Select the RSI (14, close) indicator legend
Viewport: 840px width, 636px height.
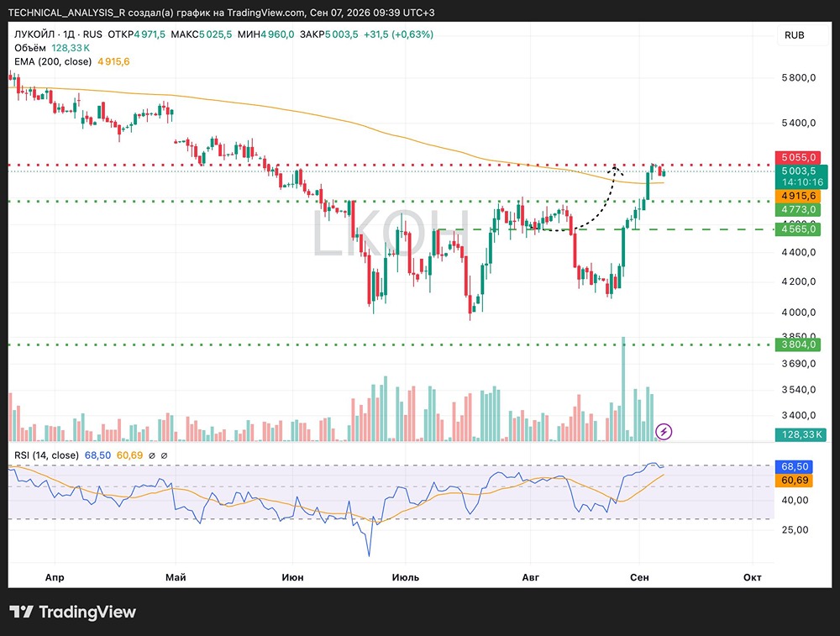click(x=46, y=455)
